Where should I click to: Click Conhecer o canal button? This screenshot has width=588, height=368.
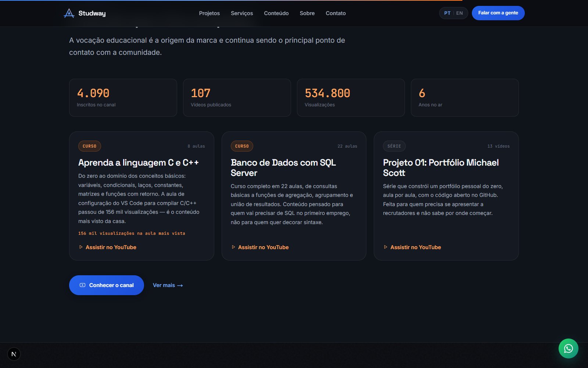coord(107,285)
